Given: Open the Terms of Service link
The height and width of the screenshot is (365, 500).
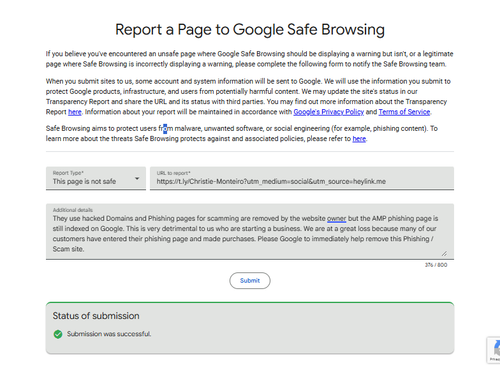Looking at the screenshot, I should click(x=404, y=112).
